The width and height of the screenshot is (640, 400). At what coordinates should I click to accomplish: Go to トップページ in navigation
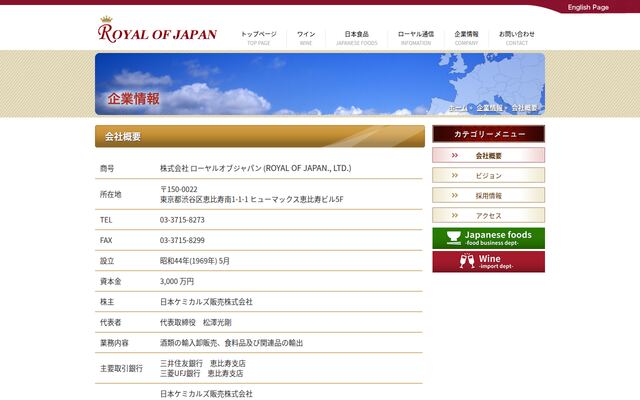point(259,38)
